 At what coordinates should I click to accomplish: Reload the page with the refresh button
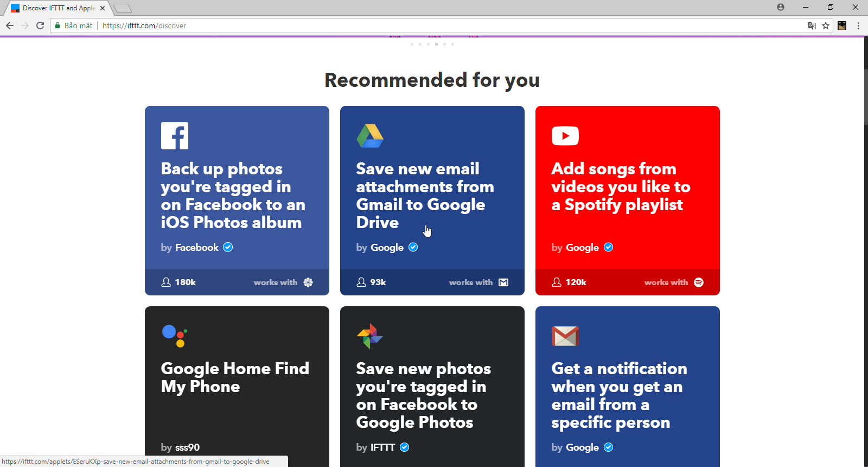coord(40,26)
